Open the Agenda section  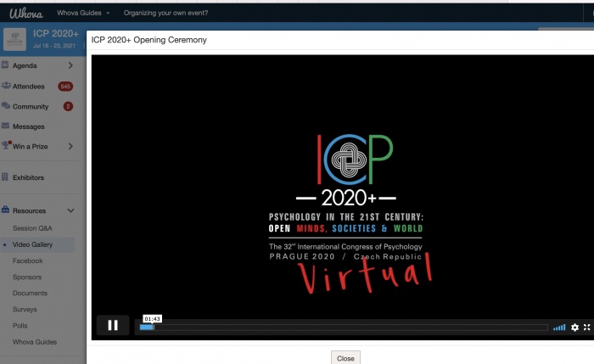[25, 65]
